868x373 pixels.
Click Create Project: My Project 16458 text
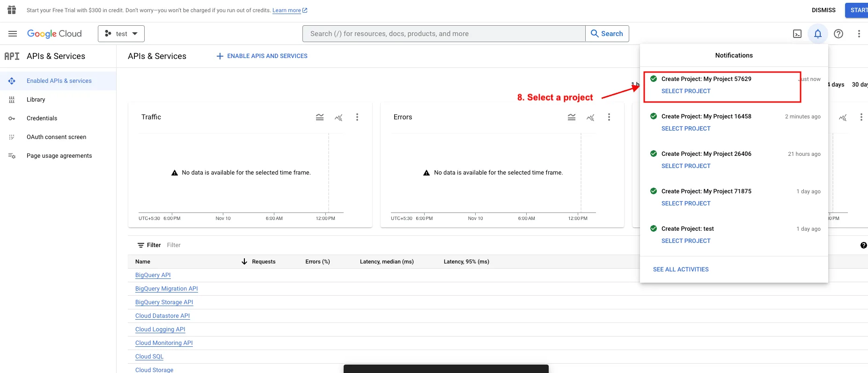pyautogui.click(x=706, y=117)
